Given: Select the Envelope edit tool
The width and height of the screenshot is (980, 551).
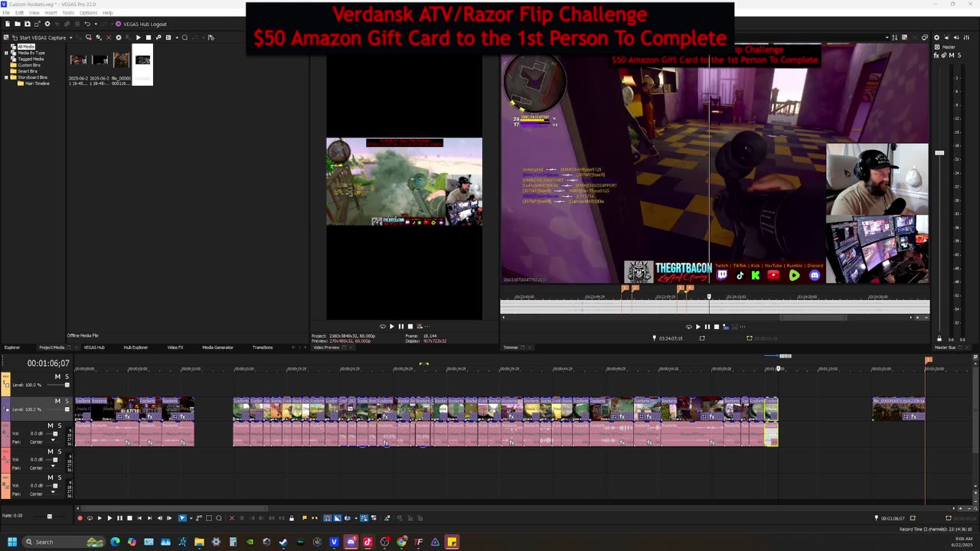Looking at the screenshot, I should (199, 518).
